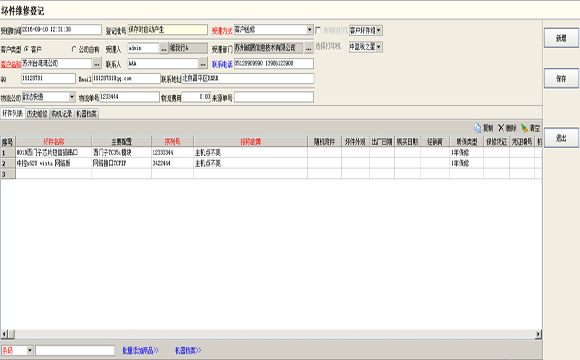
Task: Focus the 登记单号 yellow field
Action: pyautogui.click(x=168, y=30)
